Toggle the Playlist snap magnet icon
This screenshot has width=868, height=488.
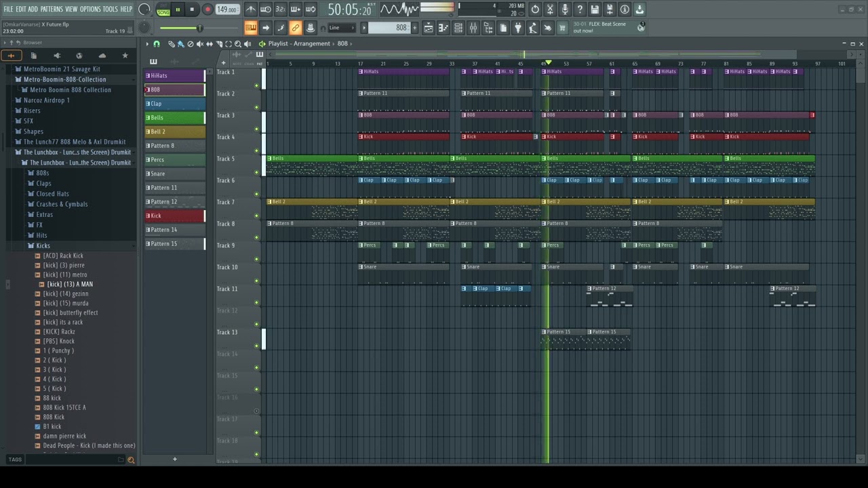coord(157,44)
